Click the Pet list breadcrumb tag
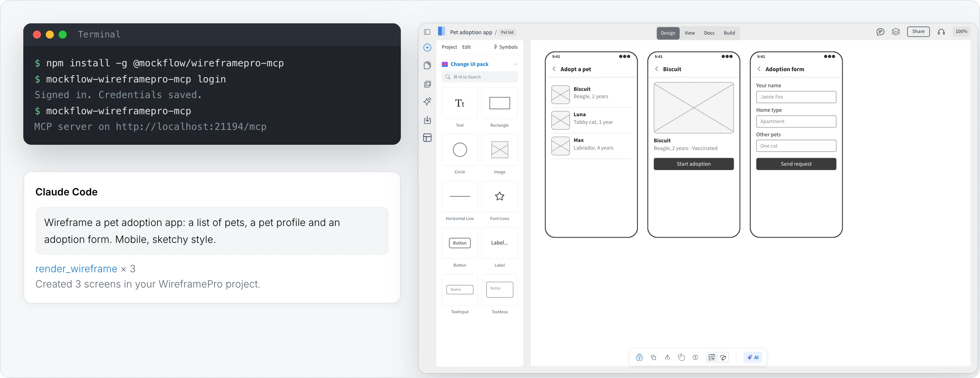The width and height of the screenshot is (980, 378). click(x=507, y=33)
